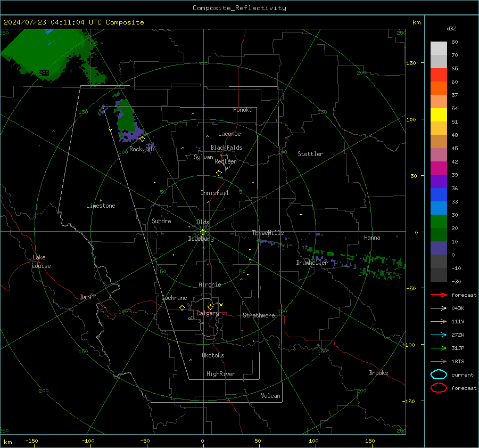Click the Brooks label
The image size is (479, 448).
[378, 373]
